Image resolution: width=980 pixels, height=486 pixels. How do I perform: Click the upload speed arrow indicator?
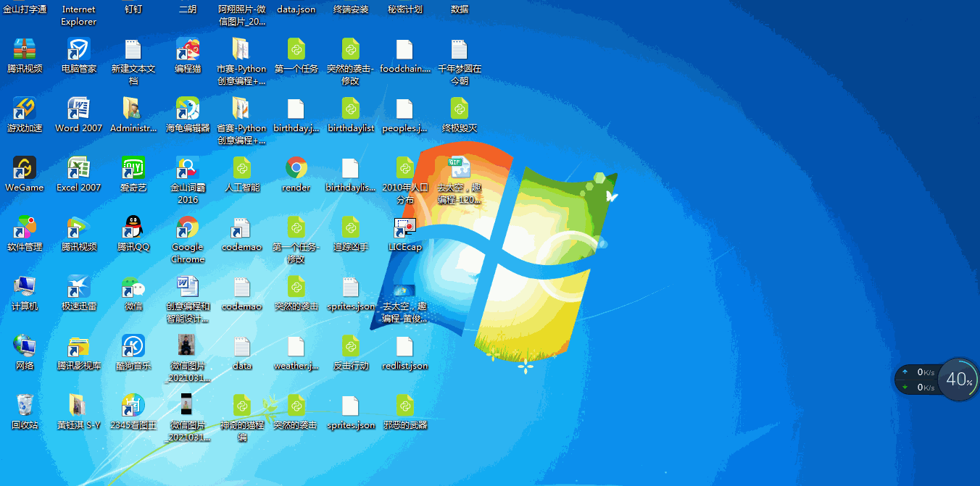(905, 372)
